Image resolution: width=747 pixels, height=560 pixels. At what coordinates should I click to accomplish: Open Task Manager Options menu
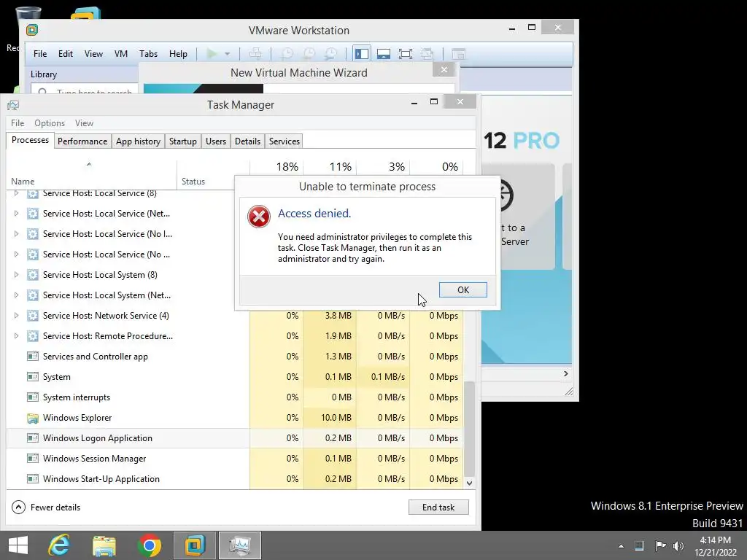click(x=50, y=122)
